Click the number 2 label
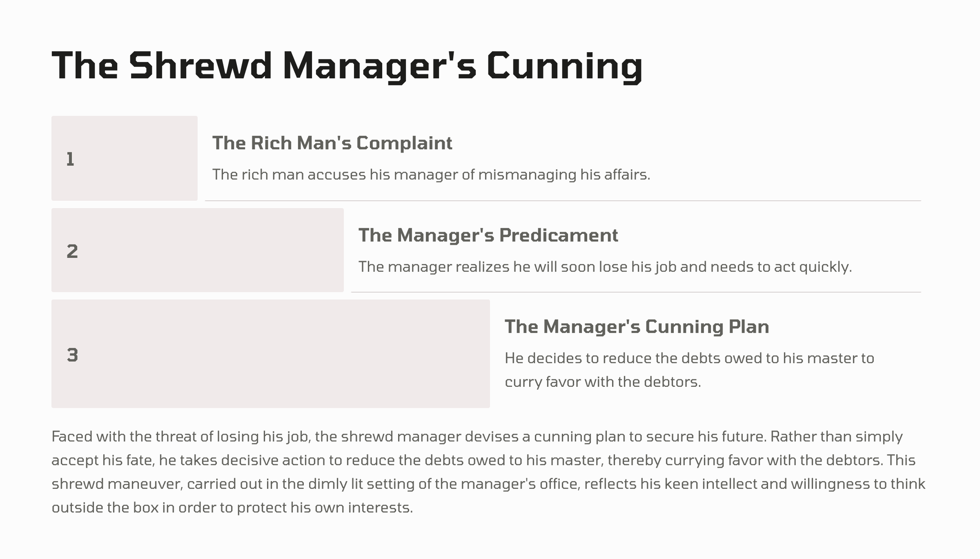This screenshot has width=980, height=559. click(72, 251)
